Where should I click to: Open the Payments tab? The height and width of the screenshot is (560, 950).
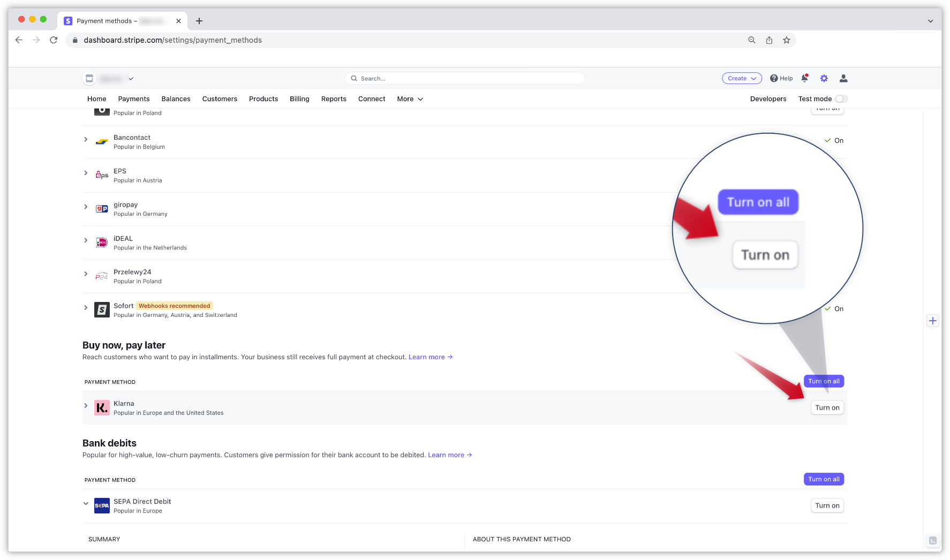tap(134, 99)
